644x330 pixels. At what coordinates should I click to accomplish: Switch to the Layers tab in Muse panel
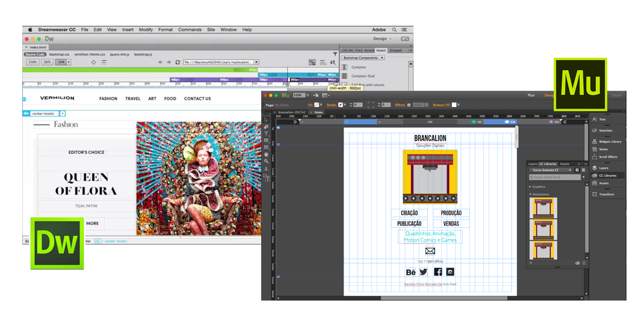[533, 164]
